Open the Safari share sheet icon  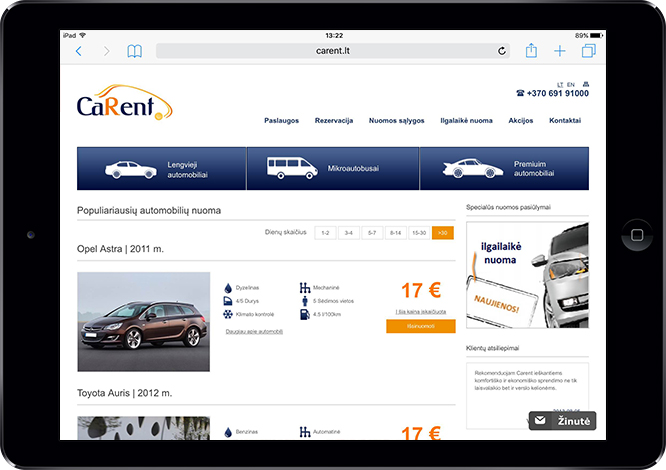click(x=531, y=51)
